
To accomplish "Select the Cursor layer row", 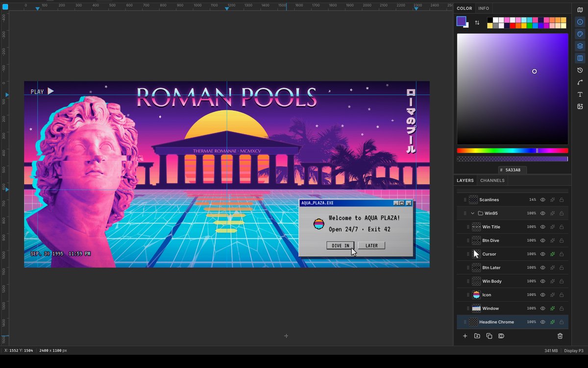I will coord(513,254).
